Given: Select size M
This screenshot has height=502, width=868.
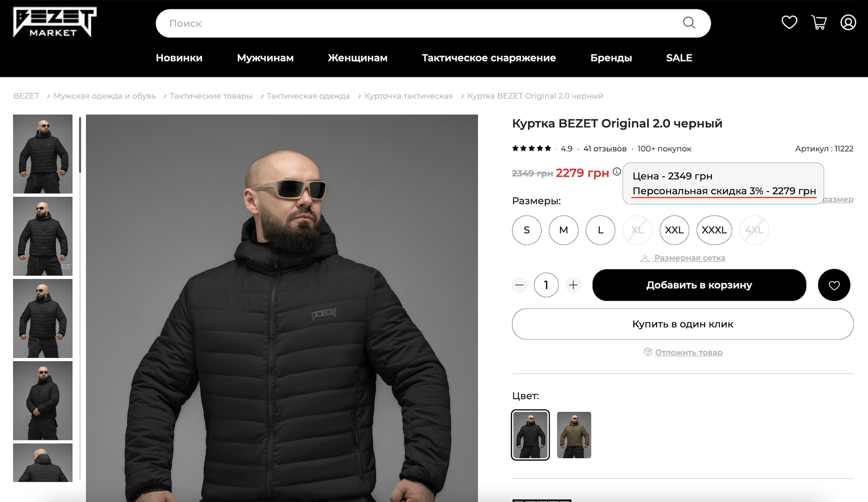Looking at the screenshot, I should 563,230.
